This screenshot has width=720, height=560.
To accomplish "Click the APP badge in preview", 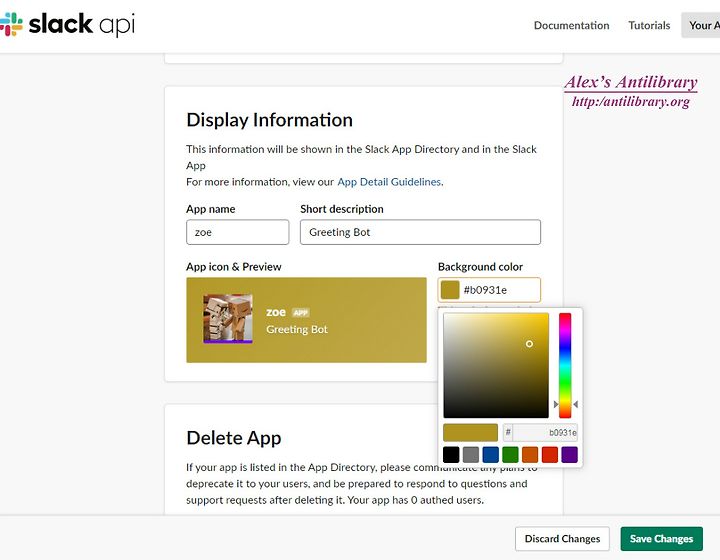I will pyautogui.click(x=301, y=313).
